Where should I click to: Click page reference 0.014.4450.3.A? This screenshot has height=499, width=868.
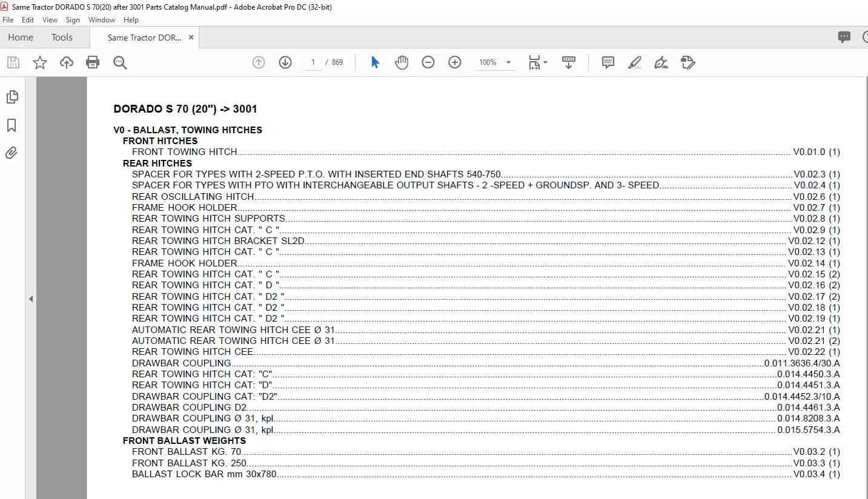click(809, 374)
